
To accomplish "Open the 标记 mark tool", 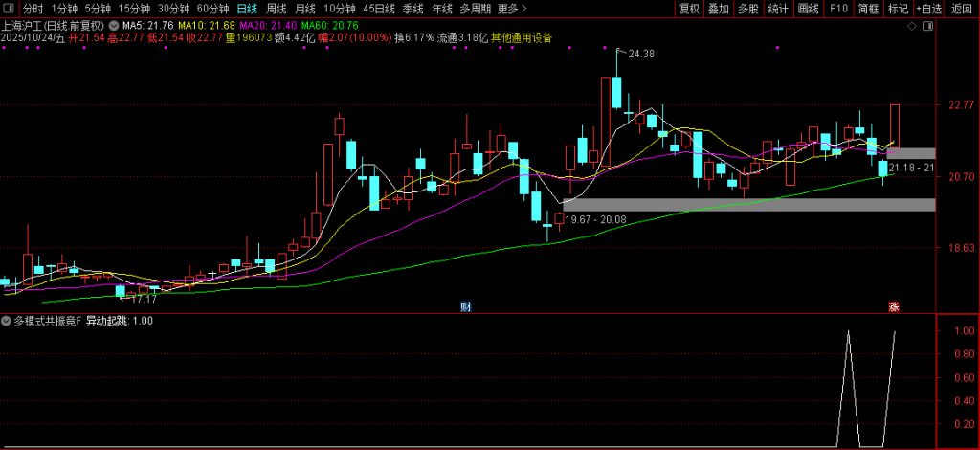I will [898, 9].
